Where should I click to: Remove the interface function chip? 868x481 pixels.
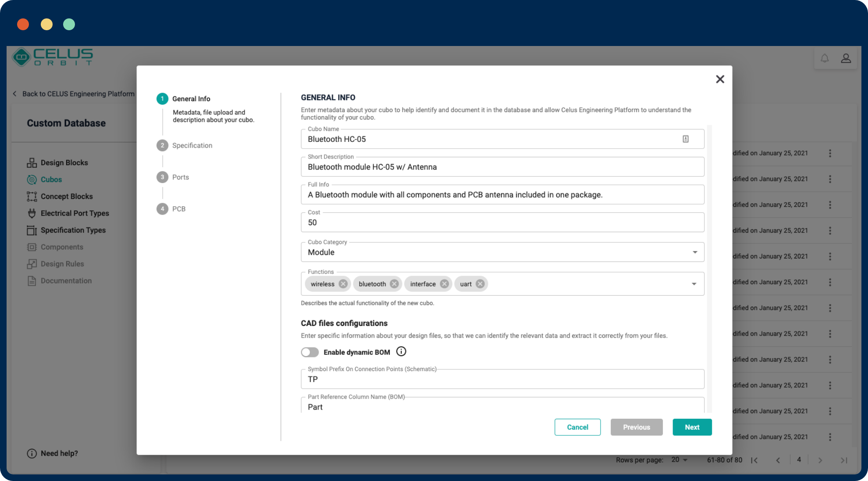pos(444,284)
